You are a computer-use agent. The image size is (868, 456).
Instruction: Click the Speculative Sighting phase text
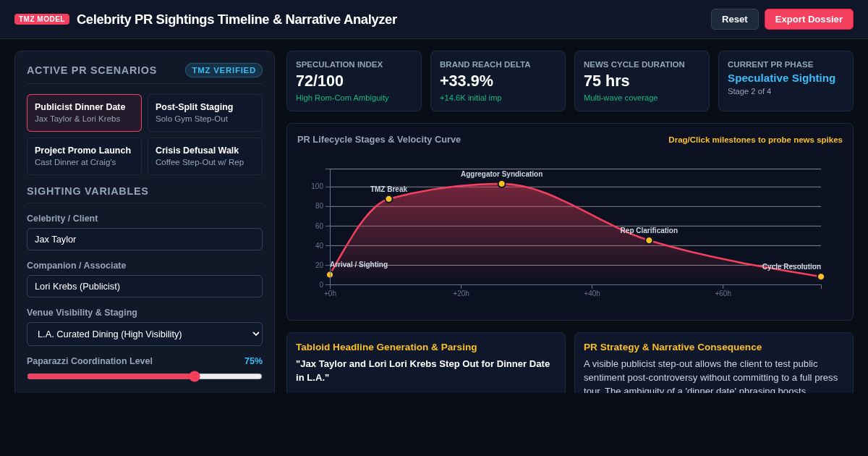[x=781, y=78]
